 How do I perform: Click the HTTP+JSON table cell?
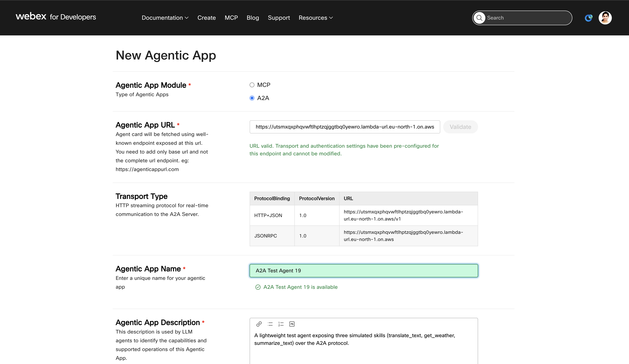click(x=272, y=215)
